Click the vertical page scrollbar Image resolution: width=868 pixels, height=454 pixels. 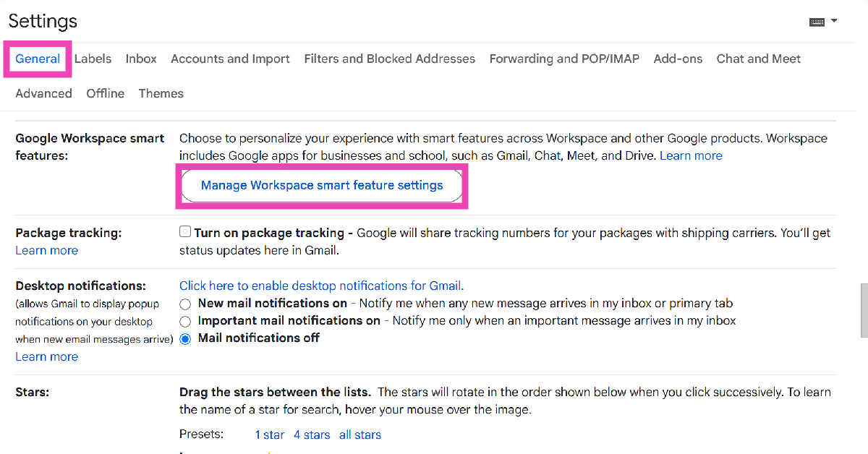(863, 311)
